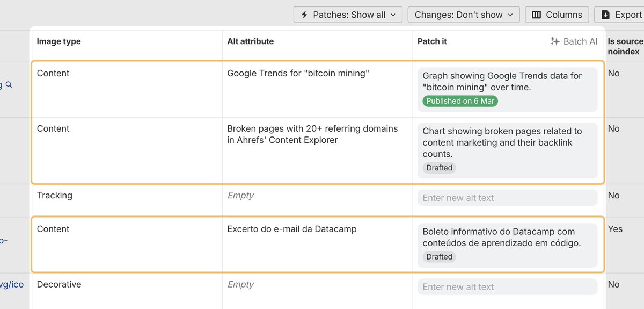Click Content type in the Datacamp row
This screenshot has height=309, width=644.
click(53, 229)
